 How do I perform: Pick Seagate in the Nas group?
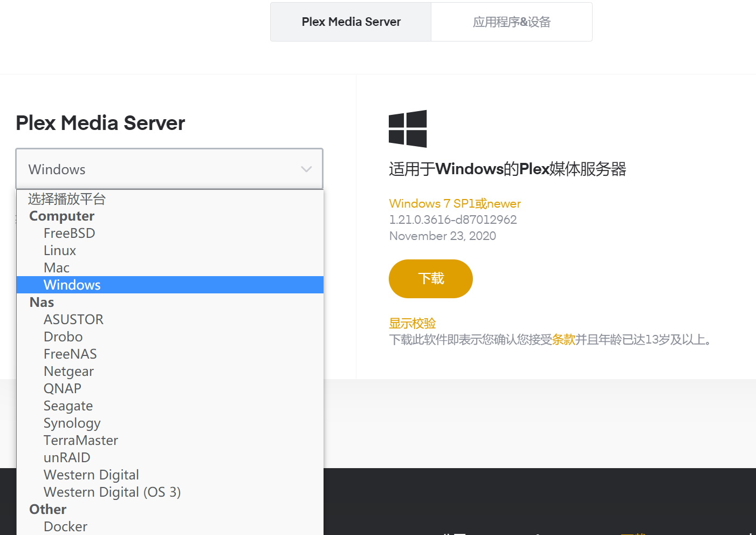tap(170, 406)
